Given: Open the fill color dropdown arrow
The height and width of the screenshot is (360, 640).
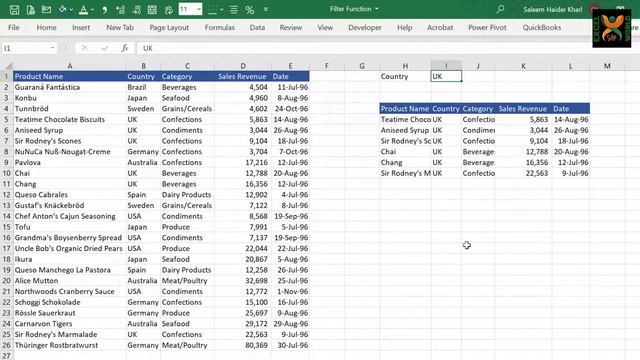Looking at the screenshot, I should click(x=71, y=9).
